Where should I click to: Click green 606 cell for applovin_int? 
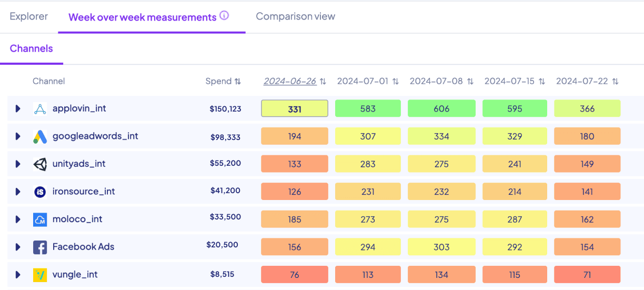click(x=441, y=109)
